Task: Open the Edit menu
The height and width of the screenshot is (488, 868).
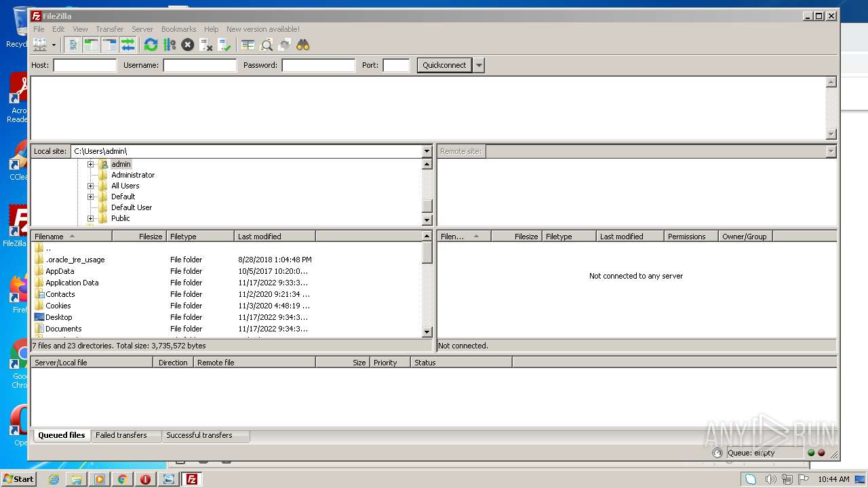Action: point(58,29)
